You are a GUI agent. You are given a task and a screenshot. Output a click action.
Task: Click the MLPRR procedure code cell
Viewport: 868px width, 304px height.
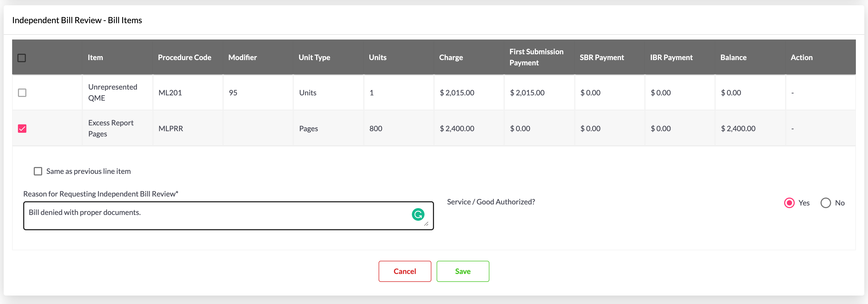pos(171,129)
